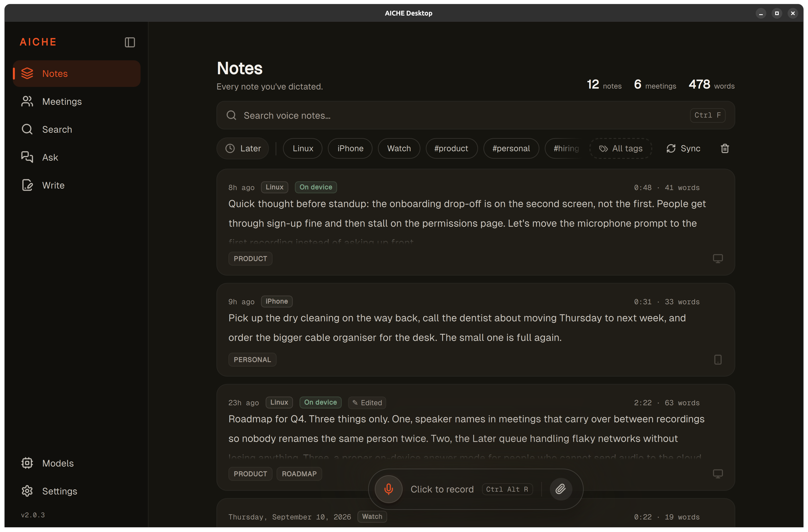Attach a file with the paperclip icon
808x532 pixels.
[561, 489]
